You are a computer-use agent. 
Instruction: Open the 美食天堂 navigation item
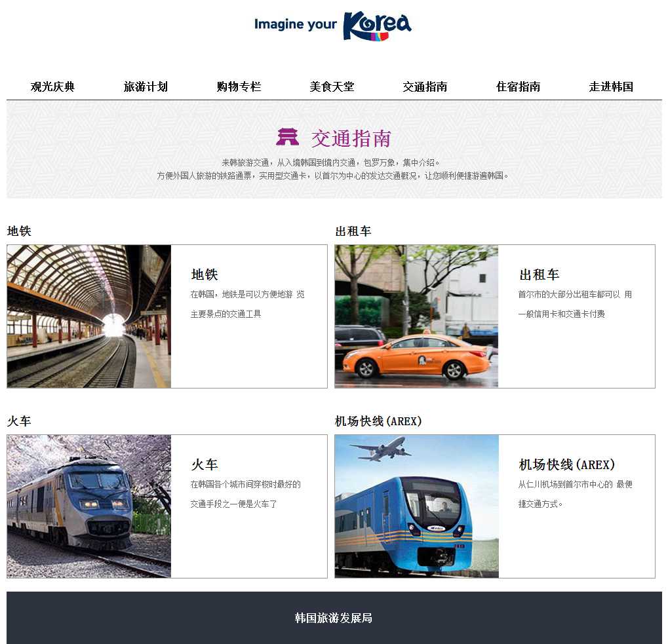tap(332, 86)
